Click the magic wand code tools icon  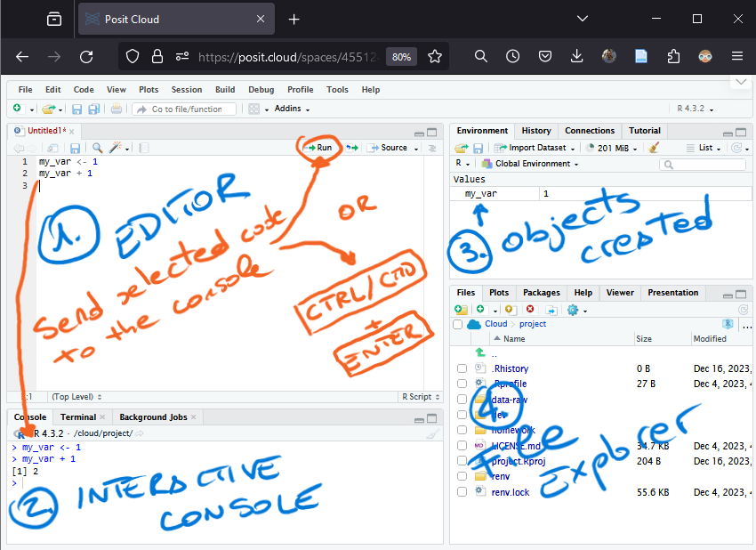click(x=115, y=148)
